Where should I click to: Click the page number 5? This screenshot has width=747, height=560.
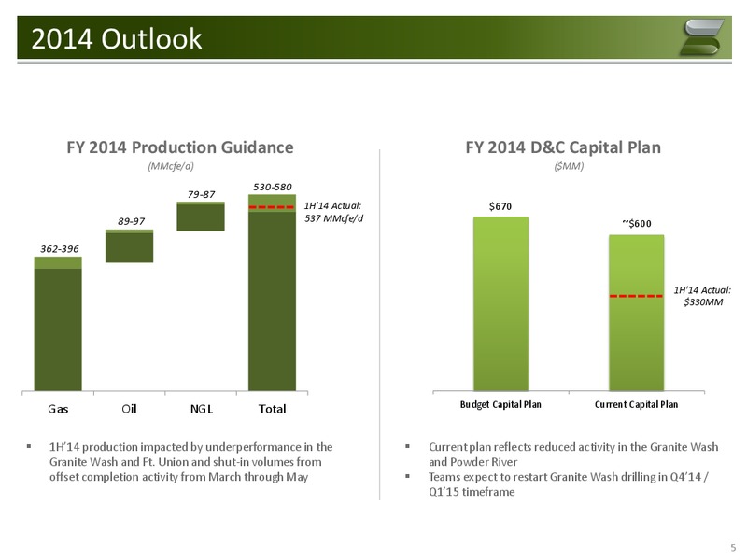733,547
